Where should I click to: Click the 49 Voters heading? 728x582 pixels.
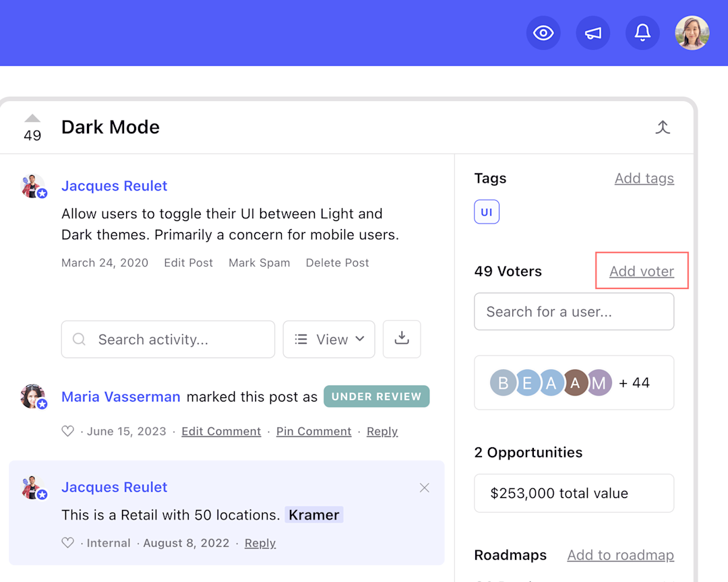click(508, 271)
